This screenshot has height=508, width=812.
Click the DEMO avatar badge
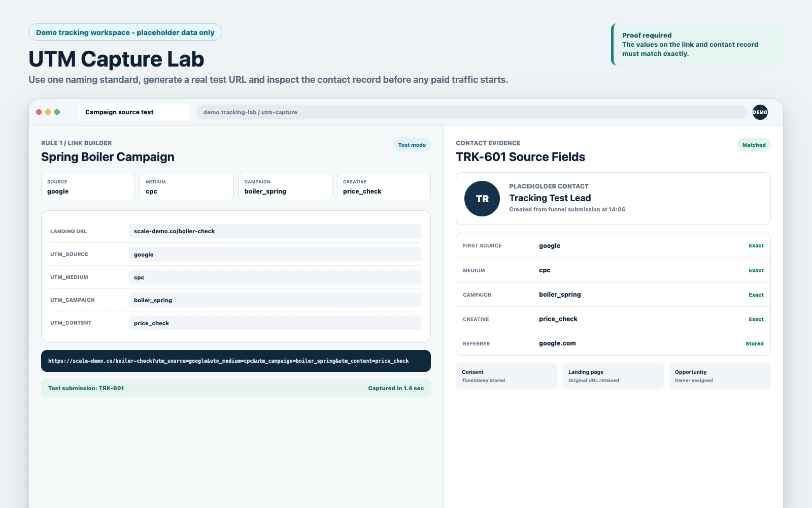pyautogui.click(x=760, y=112)
